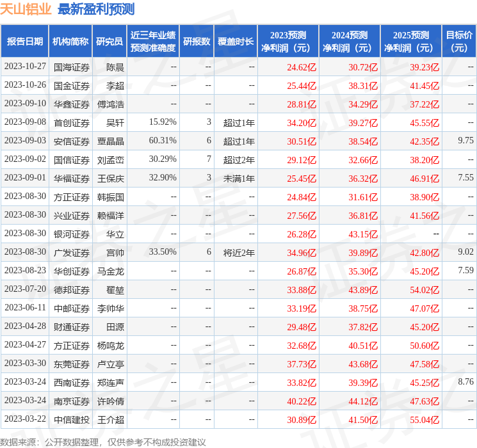
Task: Click analyst name 王保庆
Action: click(111, 179)
